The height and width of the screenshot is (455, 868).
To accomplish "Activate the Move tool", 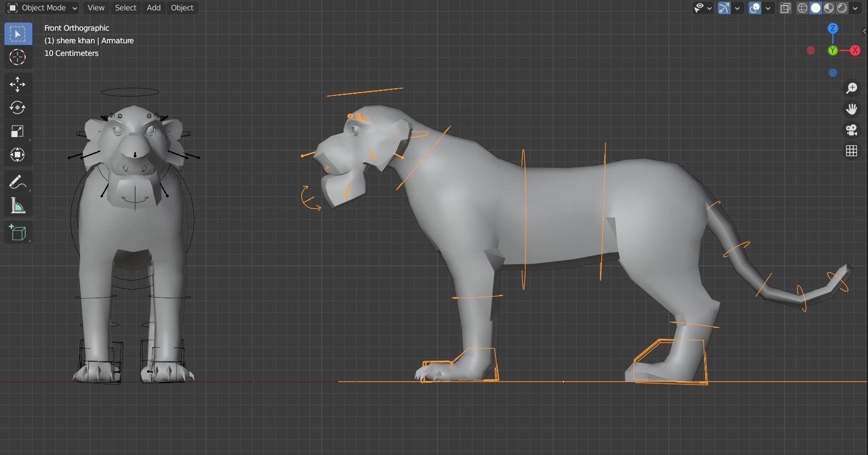I will (x=18, y=84).
